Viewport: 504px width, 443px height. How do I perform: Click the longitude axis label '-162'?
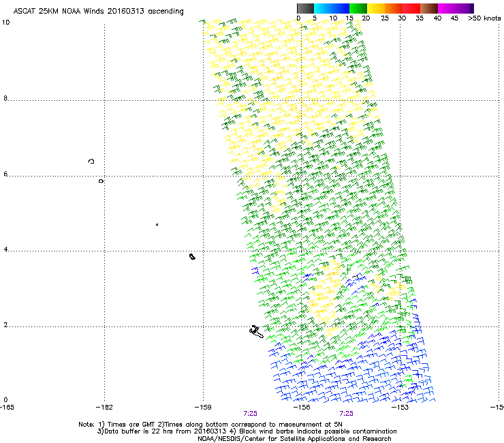click(x=104, y=408)
